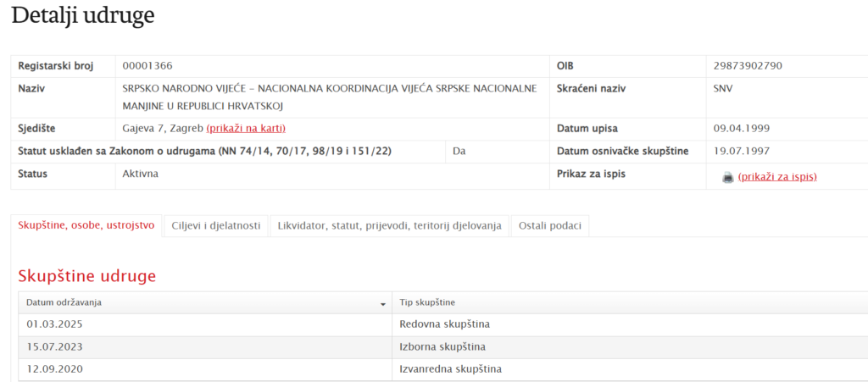
Task: Open the 'Likvidator, statut, prijevodi, teritorij djelovanja' tab
Action: [389, 225]
